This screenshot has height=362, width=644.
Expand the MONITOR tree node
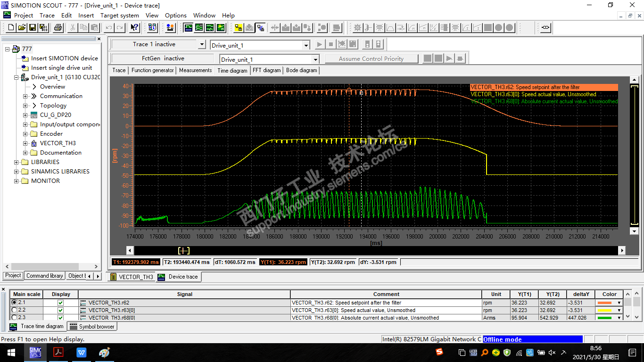17,181
